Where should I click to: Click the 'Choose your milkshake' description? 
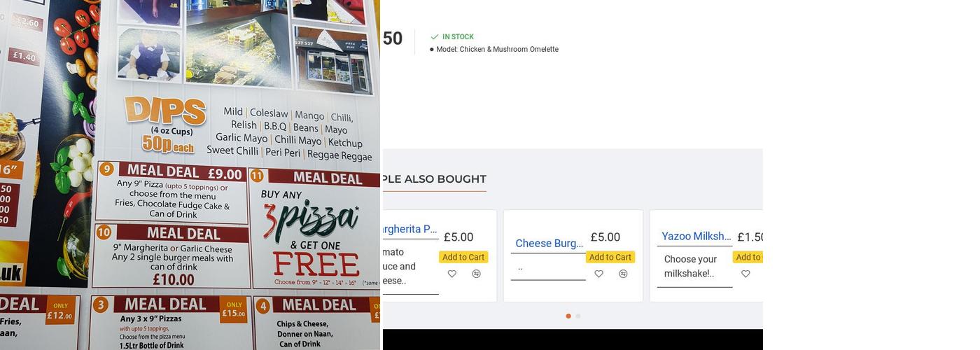click(690, 266)
